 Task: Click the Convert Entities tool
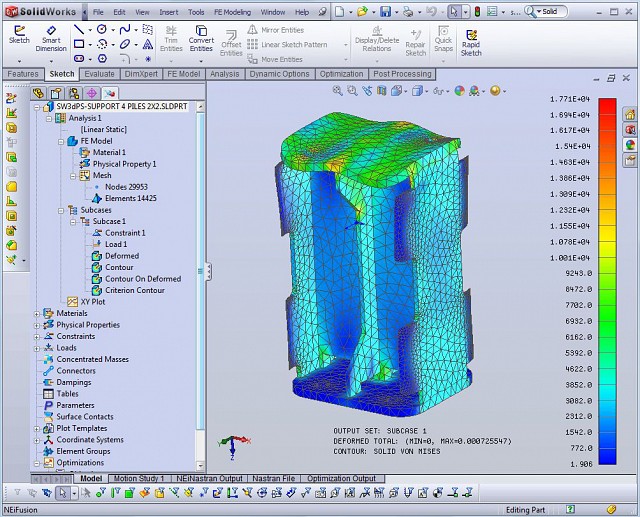201,39
